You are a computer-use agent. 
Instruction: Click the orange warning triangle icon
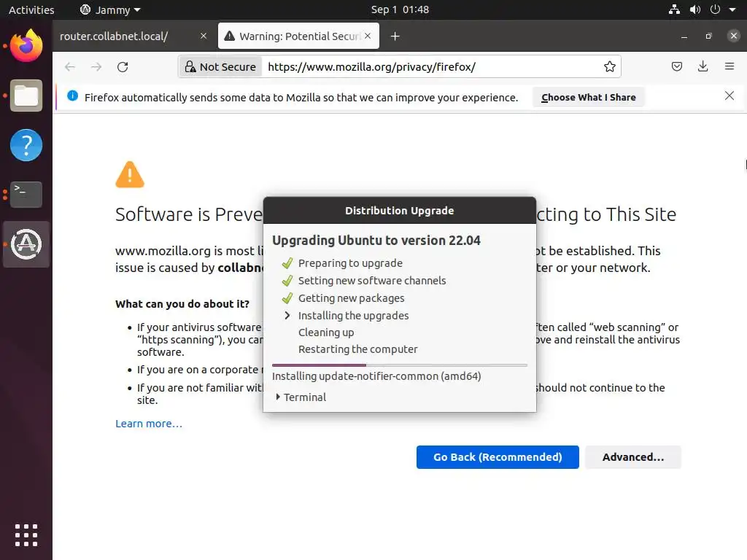click(130, 174)
